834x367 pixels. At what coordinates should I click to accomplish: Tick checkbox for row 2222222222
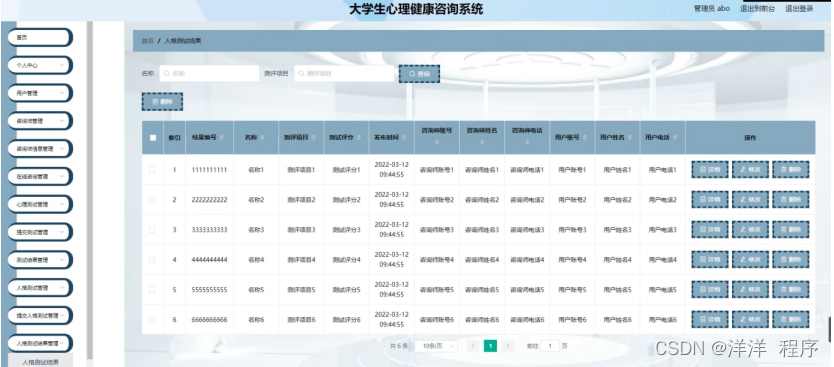[153, 200]
